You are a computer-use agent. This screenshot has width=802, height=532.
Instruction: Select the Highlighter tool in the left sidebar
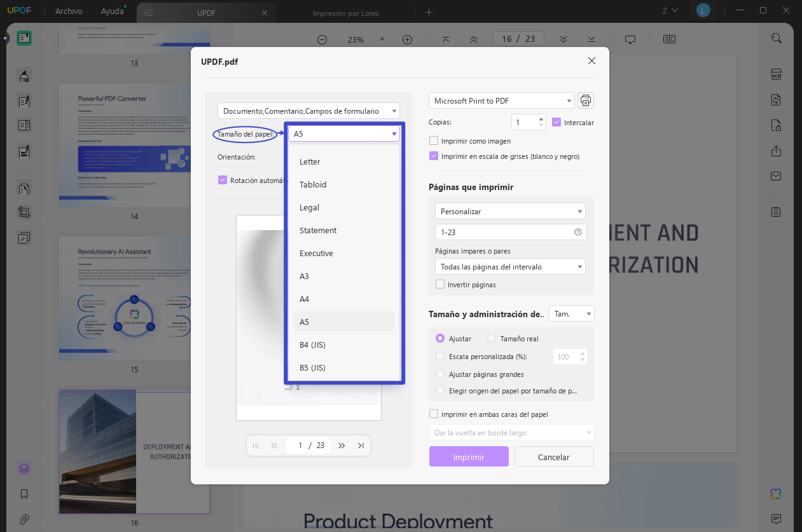(x=24, y=76)
